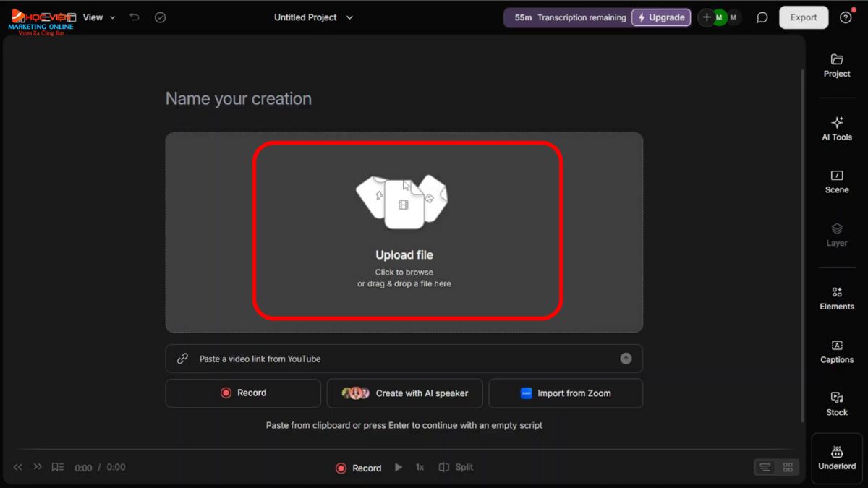Switch to the script layout view icon
Image resolution: width=868 pixels, height=488 pixels.
coord(765,468)
